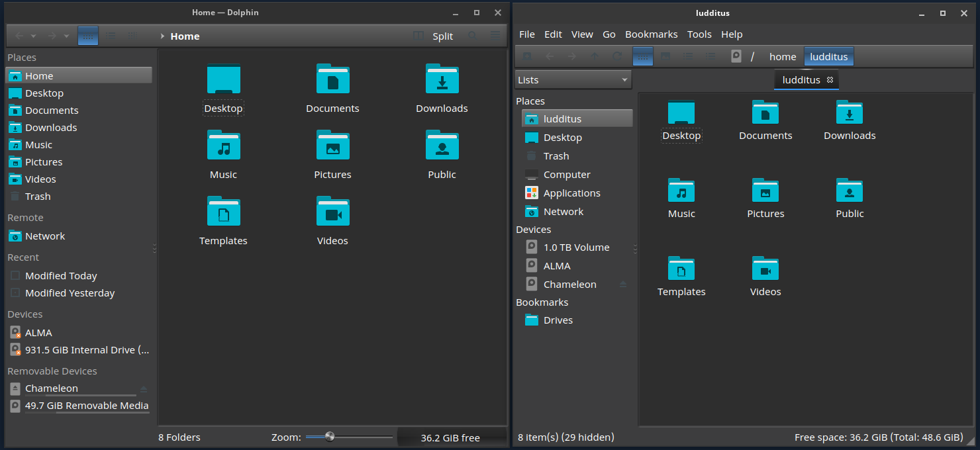Switch Dolphin to details view mode

pyautogui.click(x=132, y=36)
